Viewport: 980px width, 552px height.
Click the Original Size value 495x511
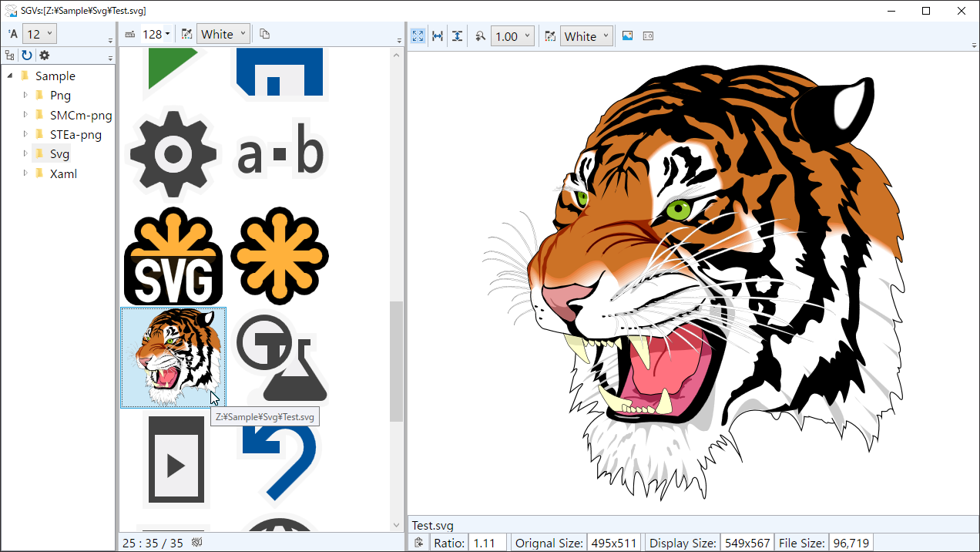[613, 543]
